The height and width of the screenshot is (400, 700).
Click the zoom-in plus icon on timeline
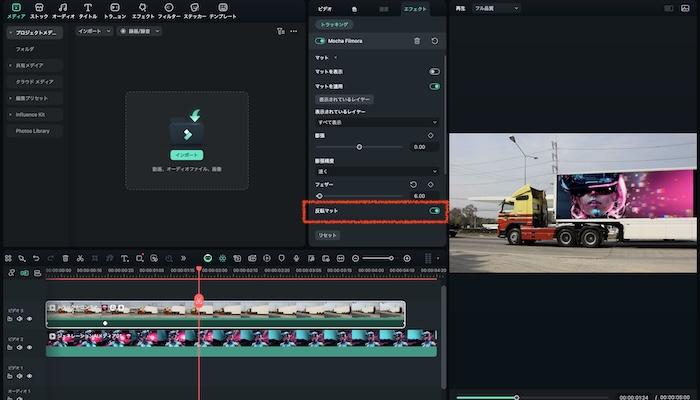coord(407,258)
